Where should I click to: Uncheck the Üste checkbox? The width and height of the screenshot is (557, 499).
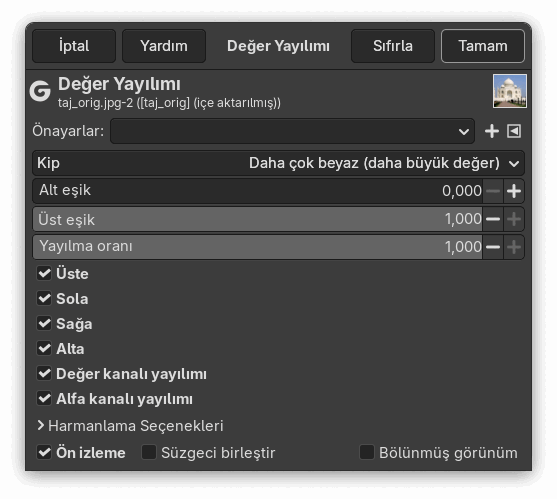[x=44, y=273]
